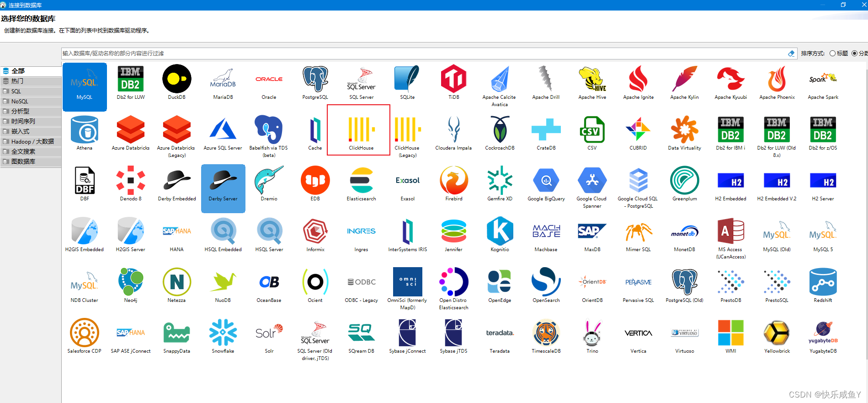
Task: Choose the Salesforce CDP driver
Action: (x=85, y=337)
